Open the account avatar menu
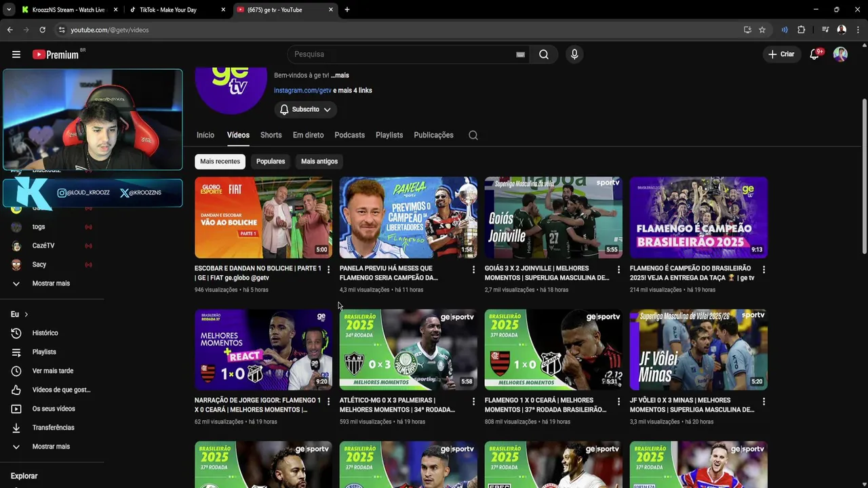The width and height of the screenshot is (868, 488). point(840,54)
